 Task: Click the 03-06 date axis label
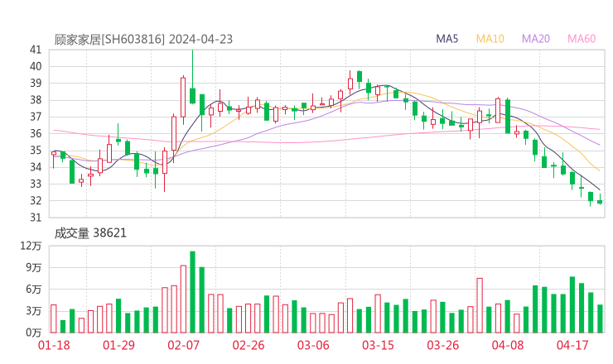313,345
